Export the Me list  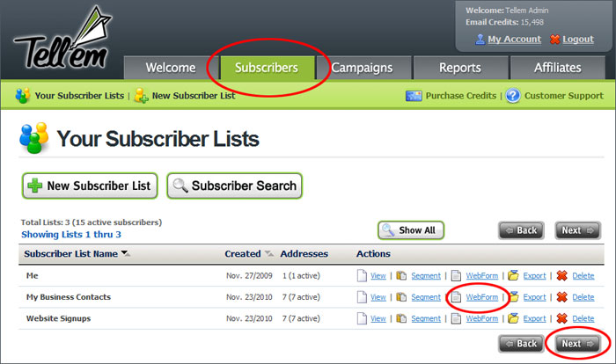coord(534,276)
